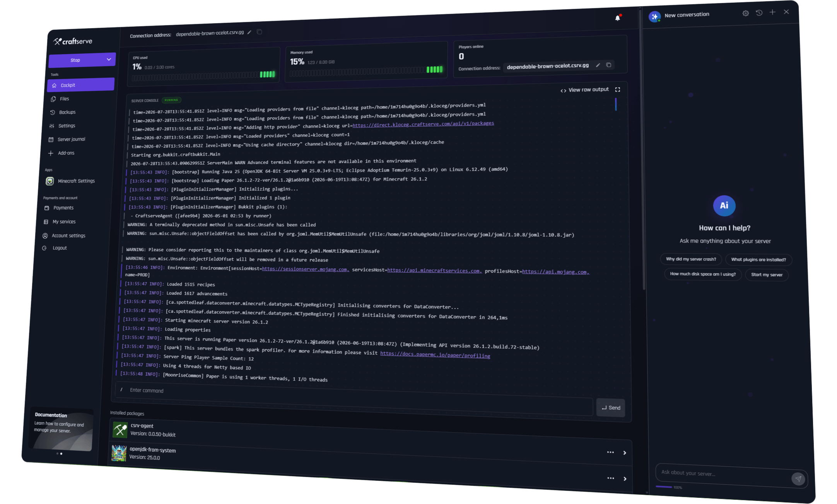The image size is (837, 504).
Task: Expand console to fullscreen
Action: click(618, 89)
